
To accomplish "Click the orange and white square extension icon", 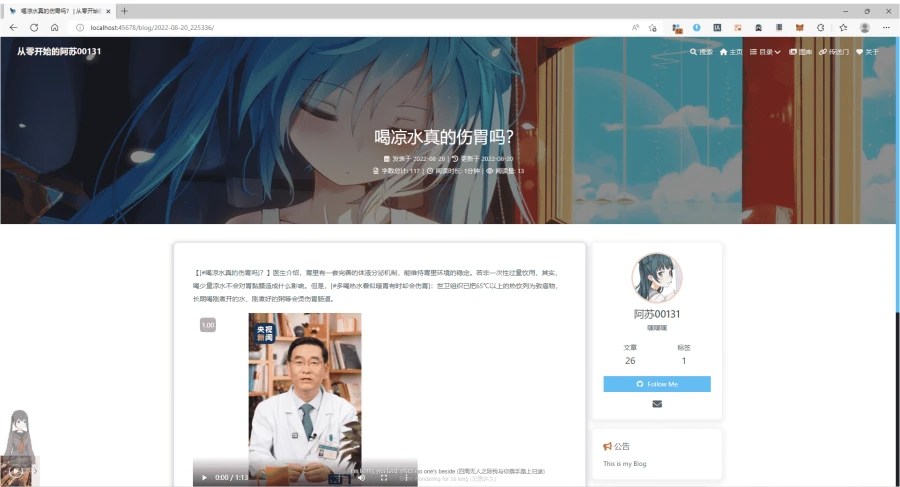I will pos(738,28).
